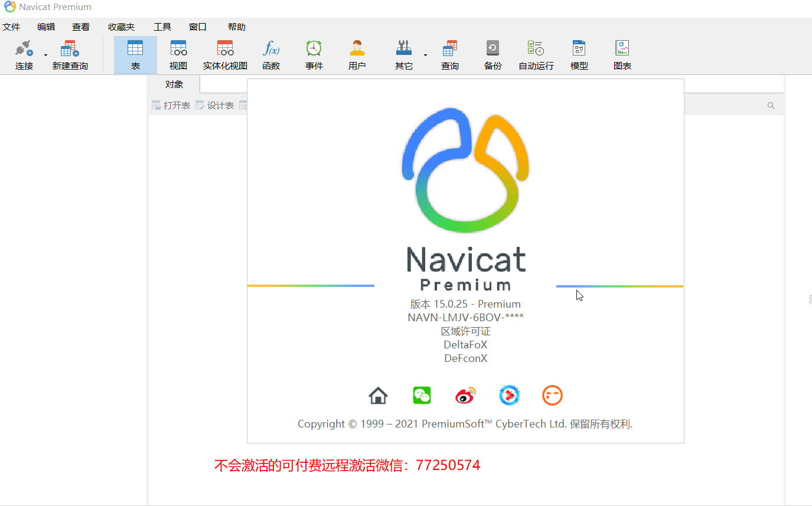Click the 备份 backup icon
Viewport: 812px width, 506px height.
click(x=493, y=48)
